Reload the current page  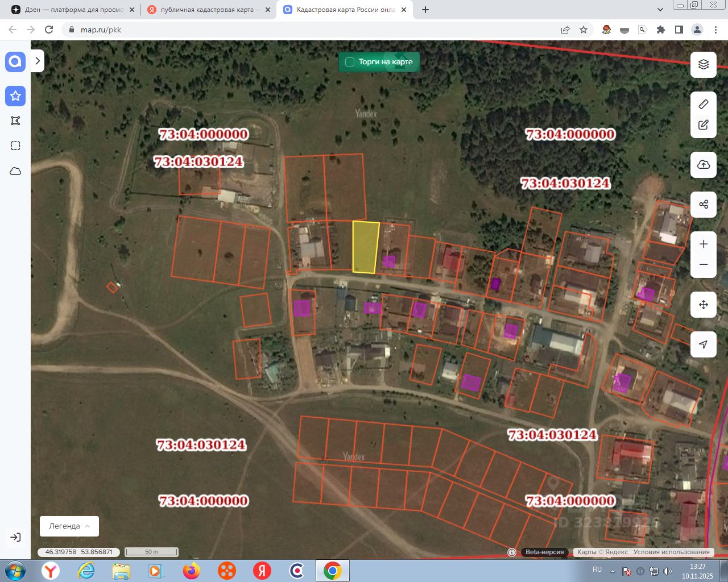tap(49, 30)
